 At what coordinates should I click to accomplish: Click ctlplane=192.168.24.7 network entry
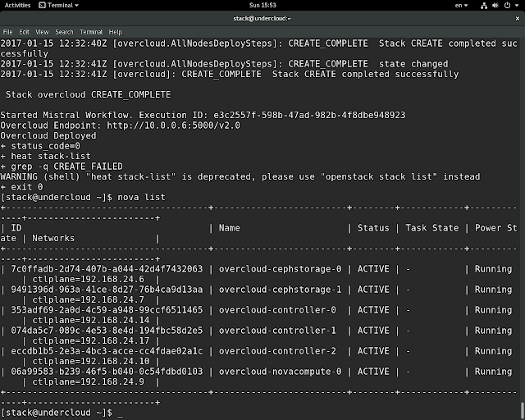(88, 299)
